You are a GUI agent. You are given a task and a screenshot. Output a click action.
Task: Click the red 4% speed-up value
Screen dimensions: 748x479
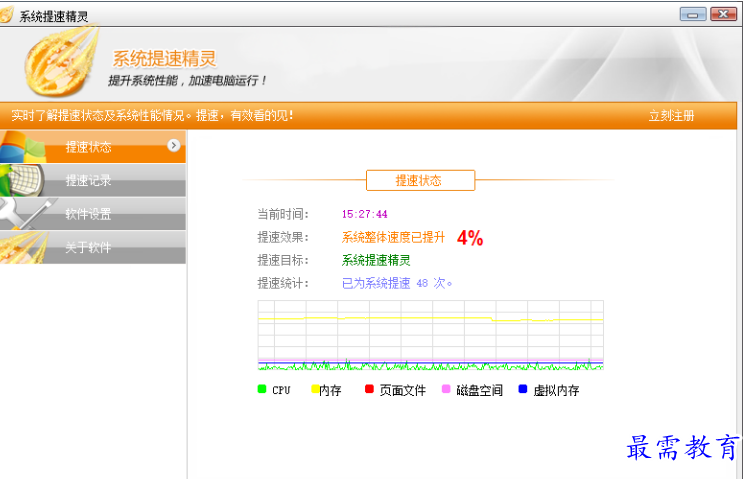click(470, 238)
